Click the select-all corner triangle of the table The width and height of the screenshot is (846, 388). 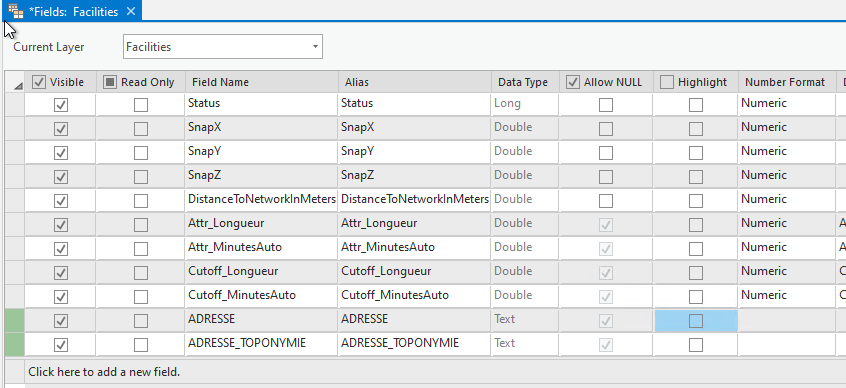pos(18,85)
